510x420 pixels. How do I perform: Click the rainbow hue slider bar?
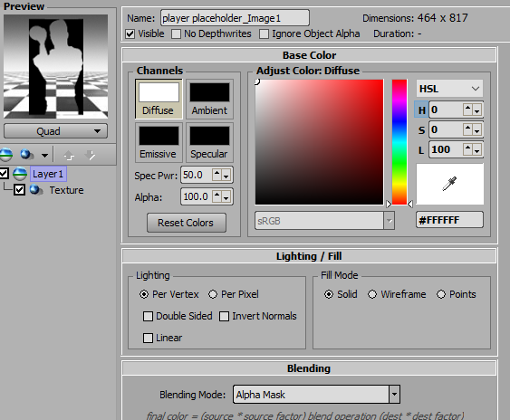399,142
